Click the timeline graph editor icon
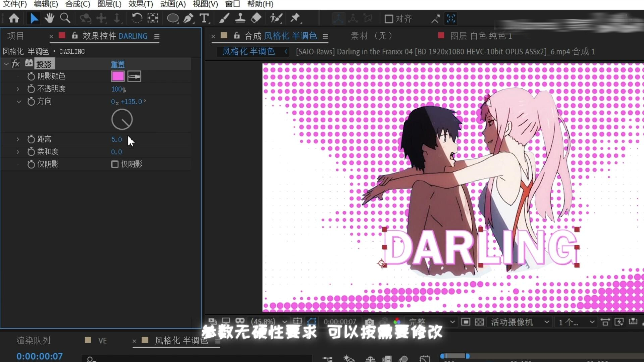644x362 pixels. tap(425, 359)
